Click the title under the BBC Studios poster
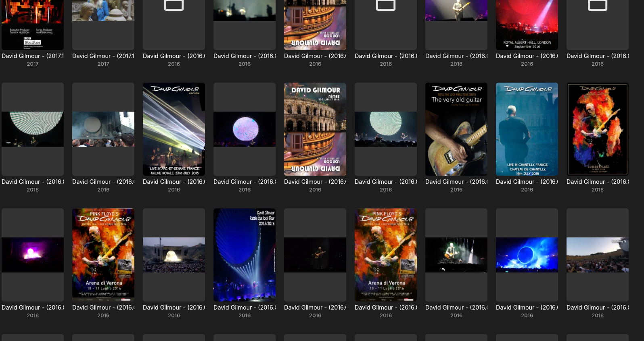This screenshot has width=644, height=341. (x=33, y=56)
